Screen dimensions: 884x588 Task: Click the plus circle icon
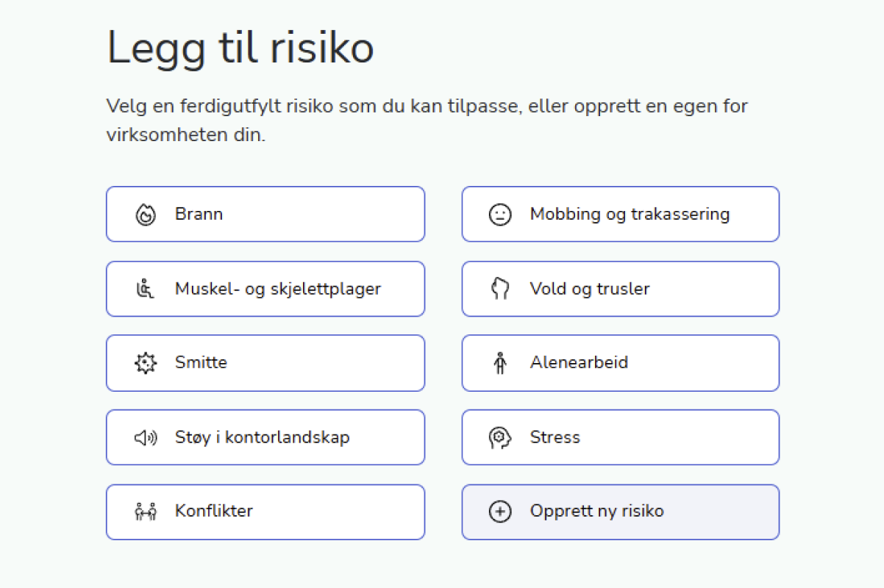pos(500,512)
